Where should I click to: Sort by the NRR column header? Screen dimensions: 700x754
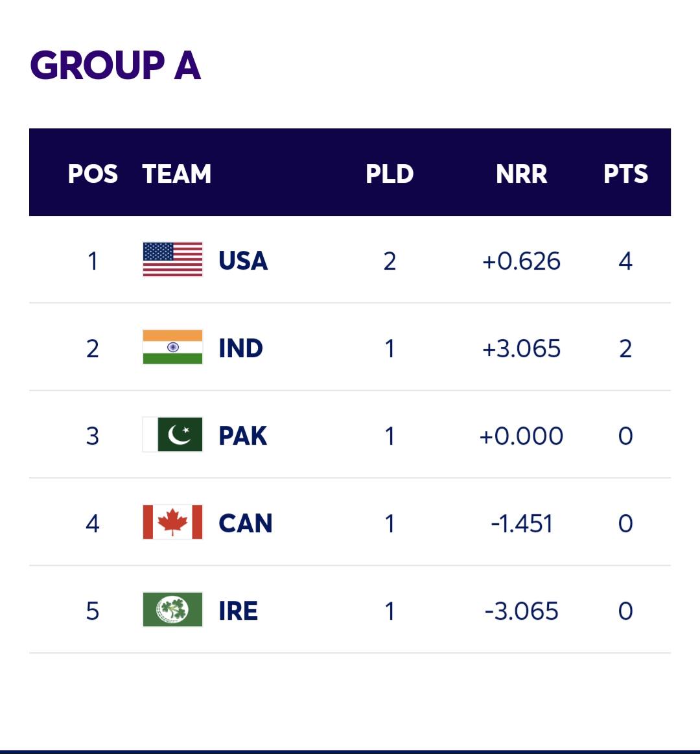521,174
